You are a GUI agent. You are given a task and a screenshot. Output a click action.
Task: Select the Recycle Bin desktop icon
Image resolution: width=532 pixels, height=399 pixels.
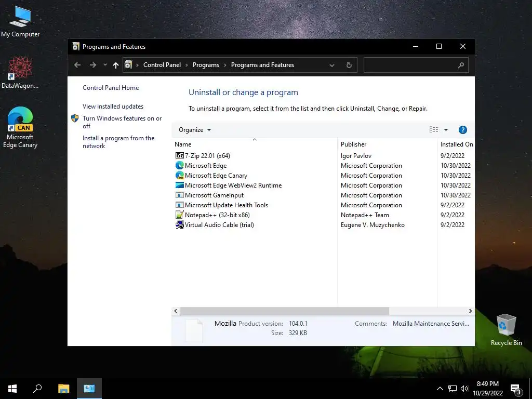coord(506,330)
